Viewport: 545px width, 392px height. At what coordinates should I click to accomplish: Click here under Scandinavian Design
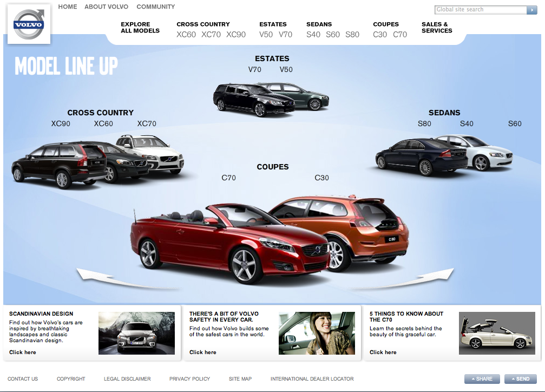pyautogui.click(x=23, y=352)
